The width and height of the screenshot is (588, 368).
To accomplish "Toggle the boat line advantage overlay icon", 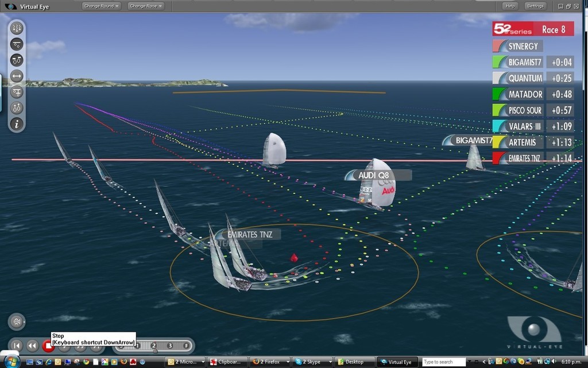I will click(x=17, y=44).
